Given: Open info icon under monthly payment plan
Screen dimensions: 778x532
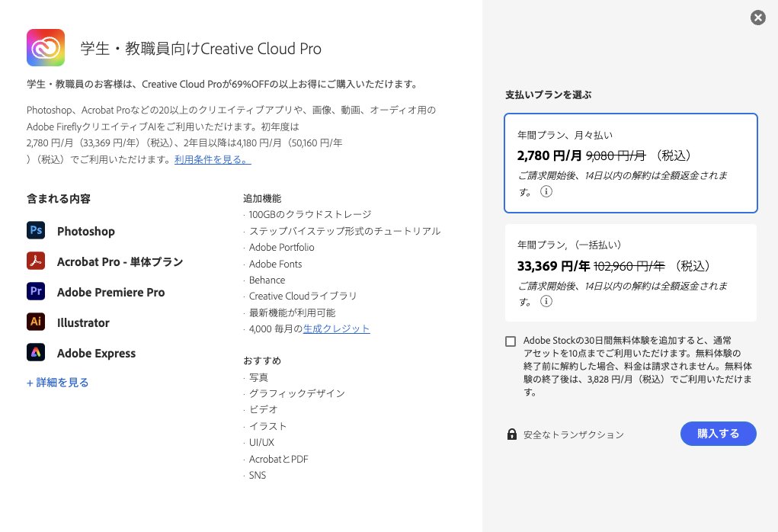Looking at the screenshot, I should click(x=546, y=192).
